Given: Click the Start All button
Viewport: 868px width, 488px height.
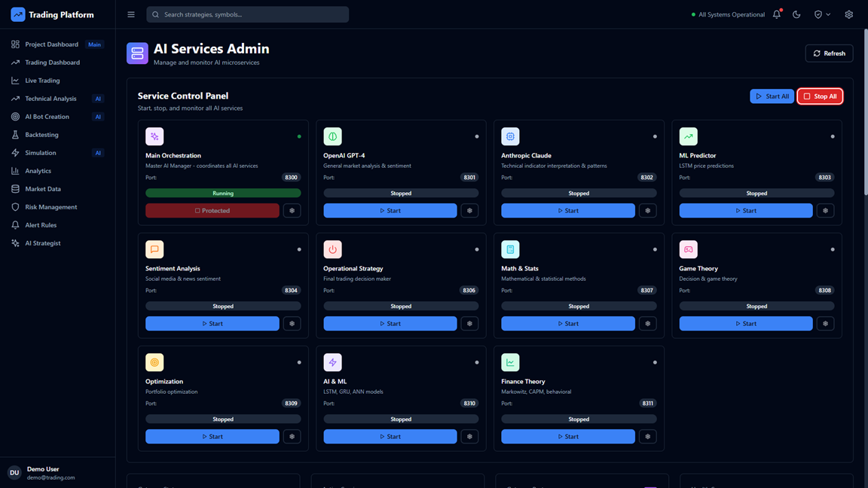Looking at the screenshot, I should (x=772, y=96).
